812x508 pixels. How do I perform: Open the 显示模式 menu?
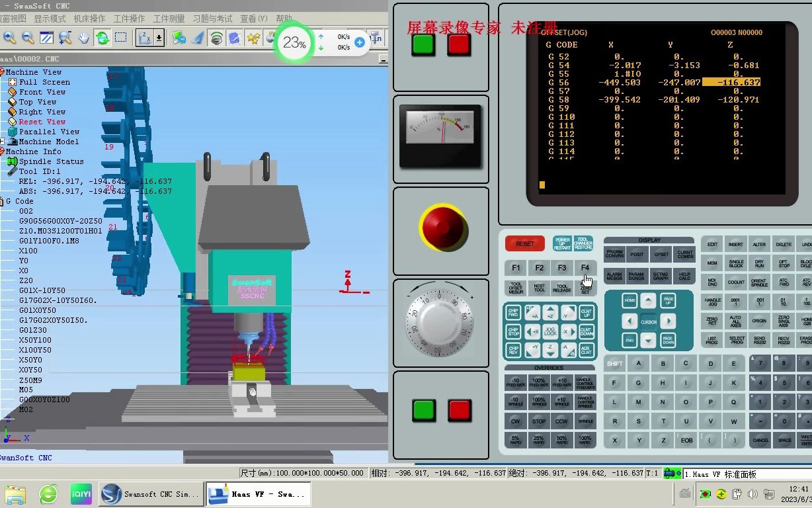[x=50, y=19]
